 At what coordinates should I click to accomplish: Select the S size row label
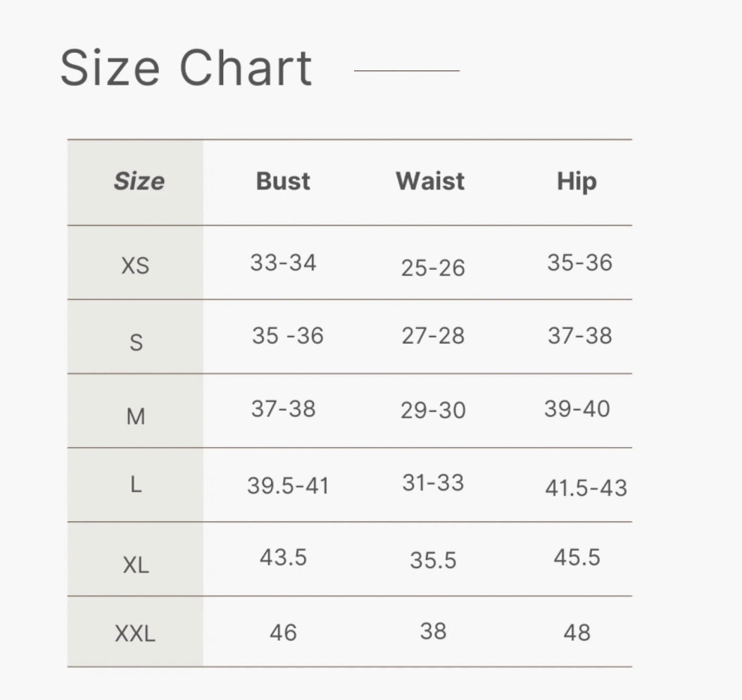tap(136, 342)
